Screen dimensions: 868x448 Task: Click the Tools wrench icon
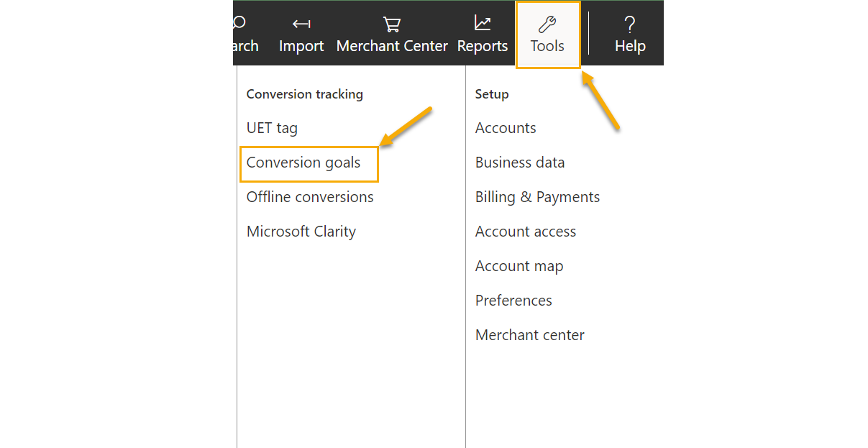(547, 24)
